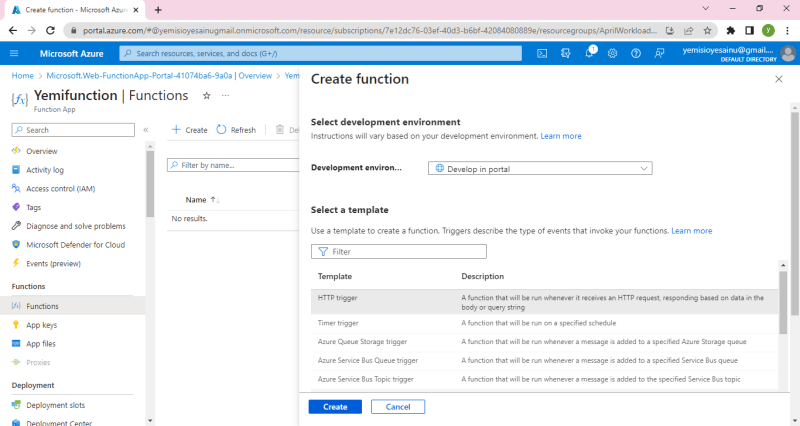Open Activity log in the left menu

pyautogui.click(x=45, y=170)
